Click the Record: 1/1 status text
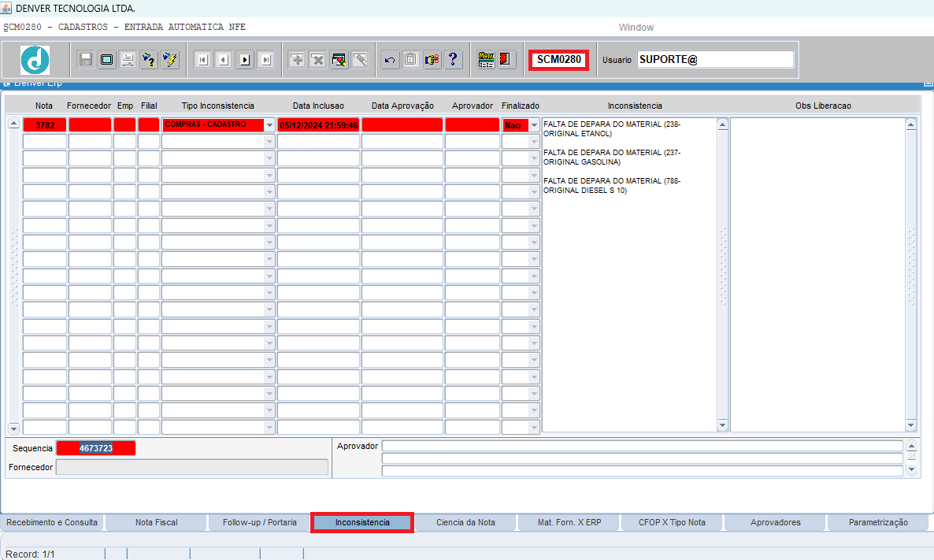934x560 pixels. [x=31, y=554]
